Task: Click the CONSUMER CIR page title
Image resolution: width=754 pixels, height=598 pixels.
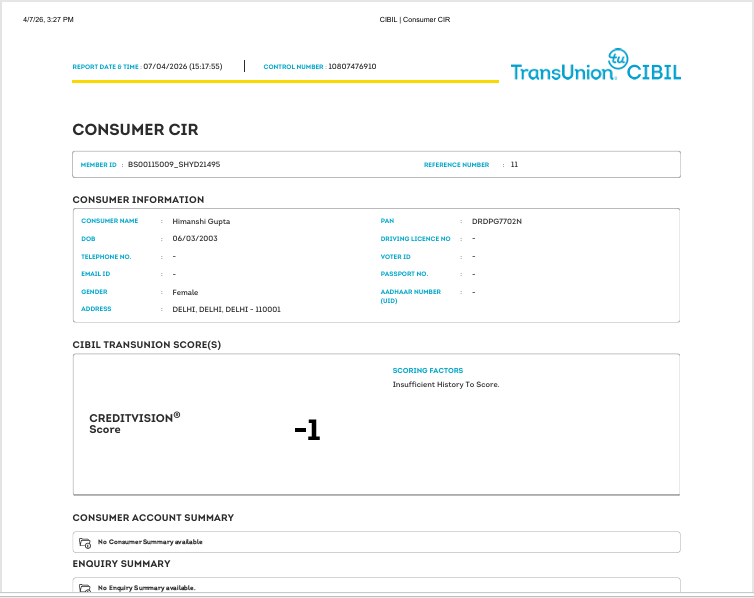Action: [x=135, y=130]
